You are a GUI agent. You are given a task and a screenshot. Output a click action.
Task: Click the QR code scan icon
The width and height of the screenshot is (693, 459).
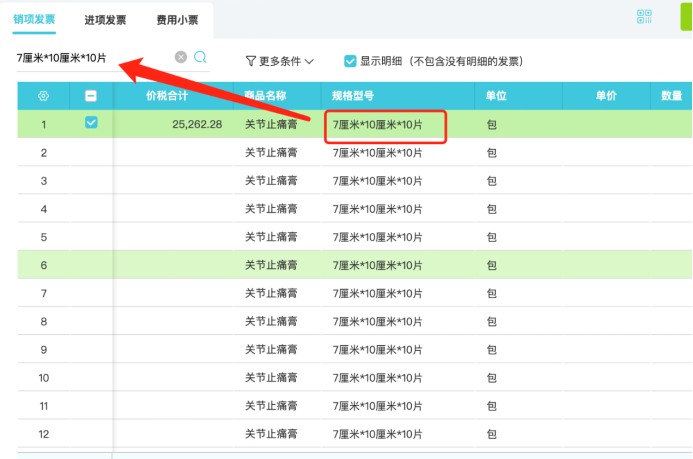tap(645, 17)
